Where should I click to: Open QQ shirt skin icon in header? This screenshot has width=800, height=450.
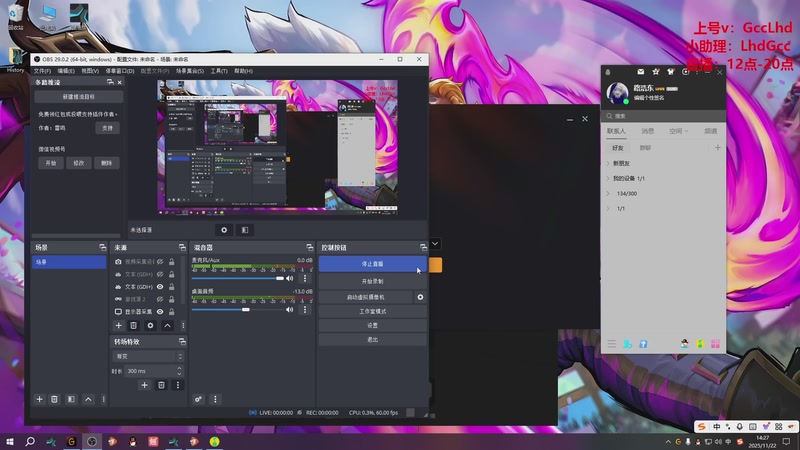point(670,72)
